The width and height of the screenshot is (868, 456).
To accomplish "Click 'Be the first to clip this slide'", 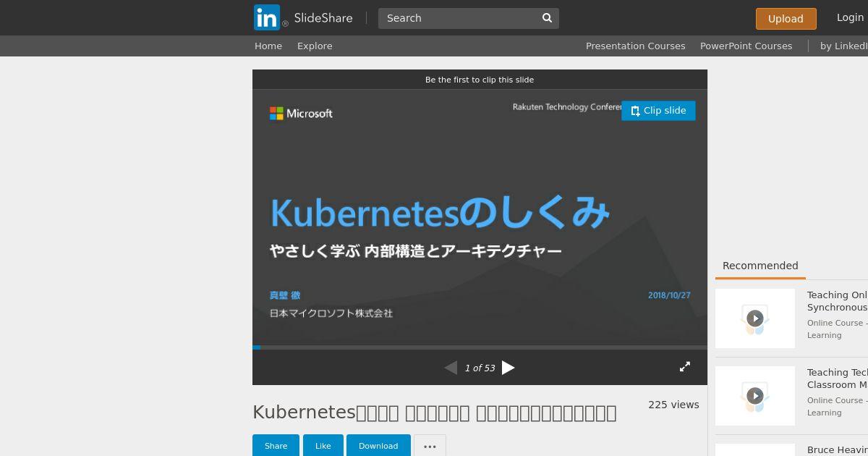I will pyautogui.click(x=480, y=80).
